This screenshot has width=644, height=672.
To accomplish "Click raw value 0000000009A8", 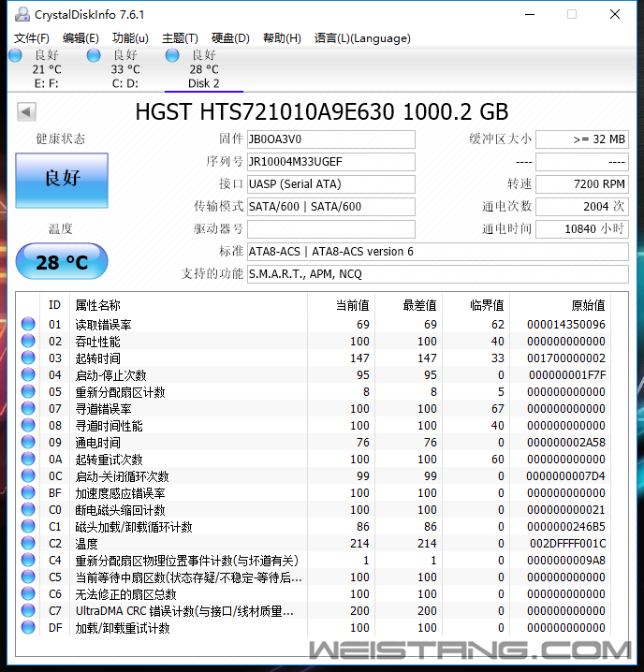I will (x=566, y=560).
